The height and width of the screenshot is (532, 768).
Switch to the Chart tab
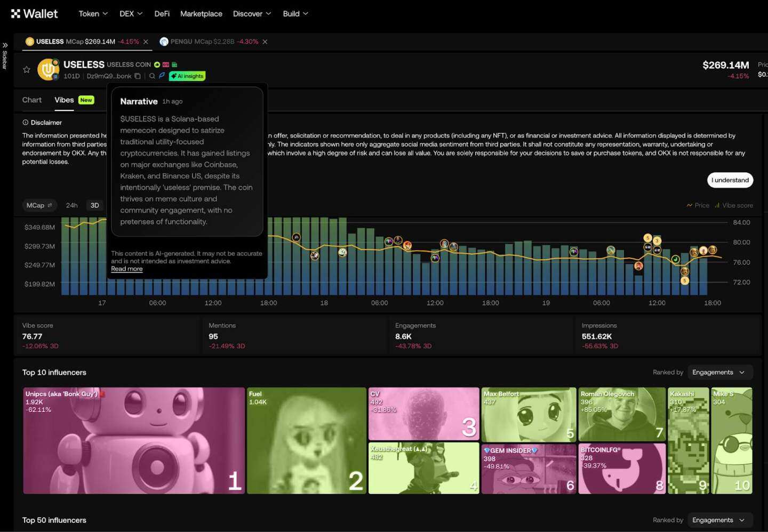coord(32,100)
